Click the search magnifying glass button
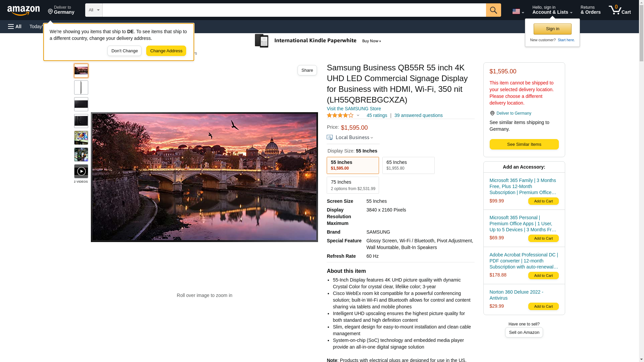This screenshot has height=362, width=644. [x=493, y=10]
